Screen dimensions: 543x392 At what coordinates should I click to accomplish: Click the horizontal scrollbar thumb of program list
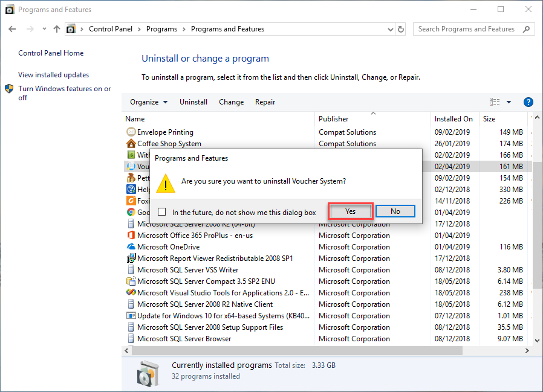point(297,350)
